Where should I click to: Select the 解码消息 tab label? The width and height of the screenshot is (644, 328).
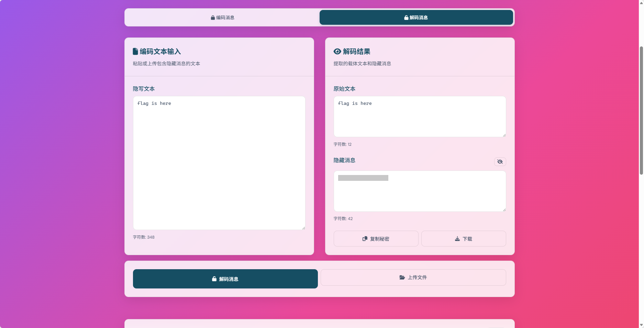(419, 18)
